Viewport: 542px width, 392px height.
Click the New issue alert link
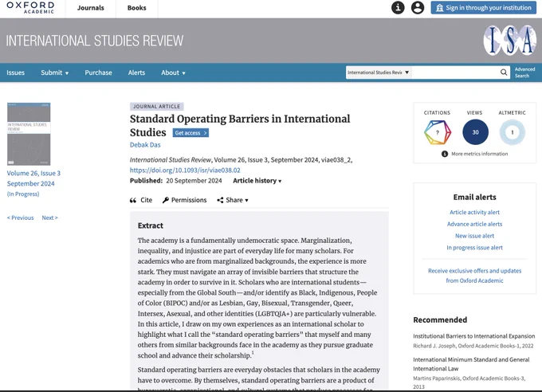[x=474, y=236]
